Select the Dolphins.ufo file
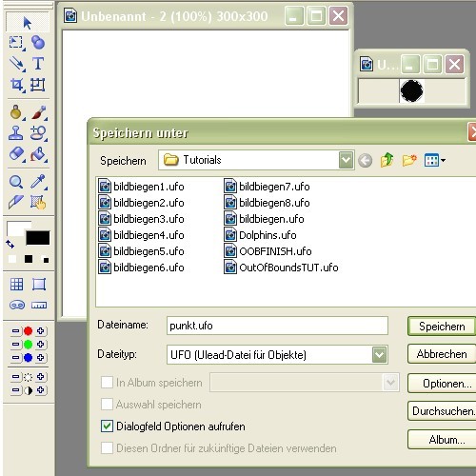Viewport: 476px width, 476px height. (260, 235)
